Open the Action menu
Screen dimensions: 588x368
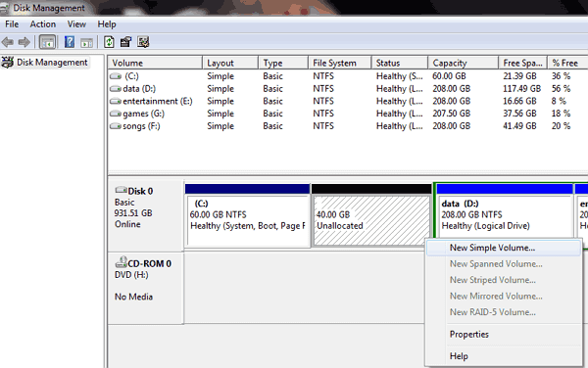coord(43,24)
